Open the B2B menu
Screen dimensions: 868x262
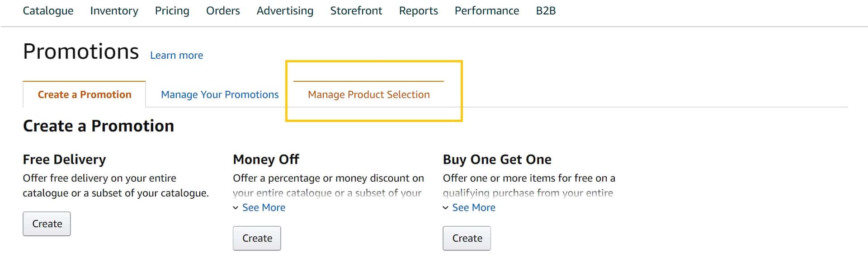[546, 11]
